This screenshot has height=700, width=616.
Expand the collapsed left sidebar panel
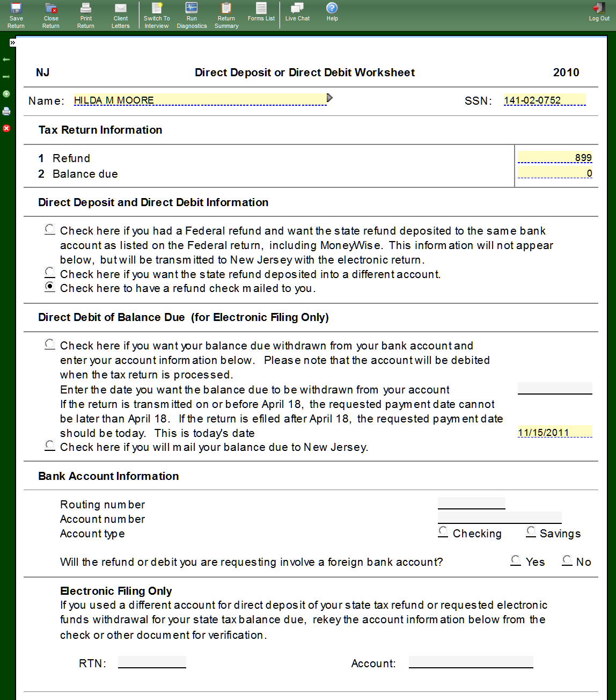point(12,42)
